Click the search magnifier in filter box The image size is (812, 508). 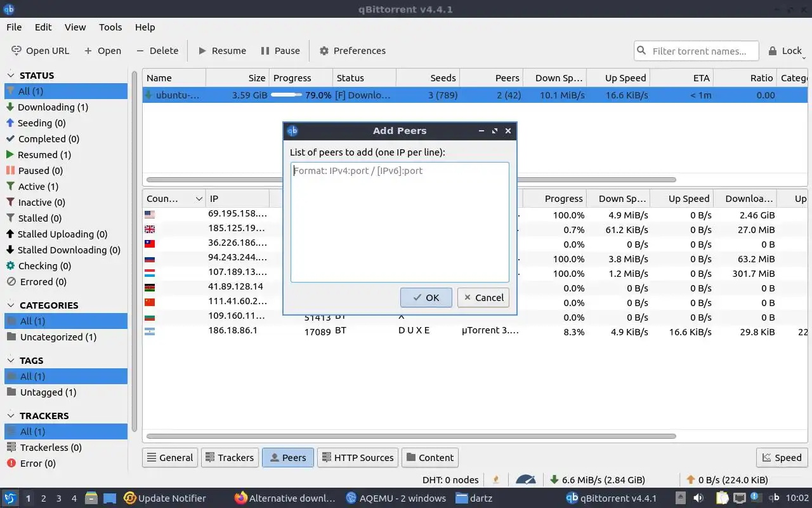click(642, 51)
